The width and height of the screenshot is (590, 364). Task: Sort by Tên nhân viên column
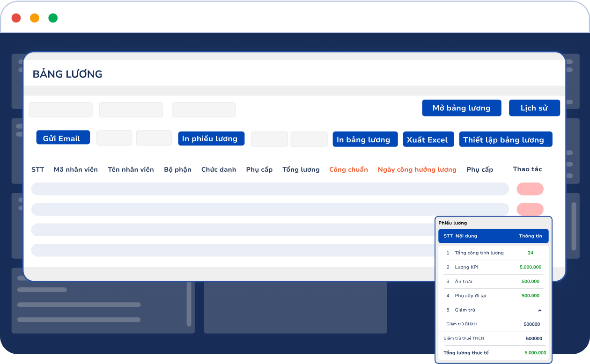pos(131,169)
